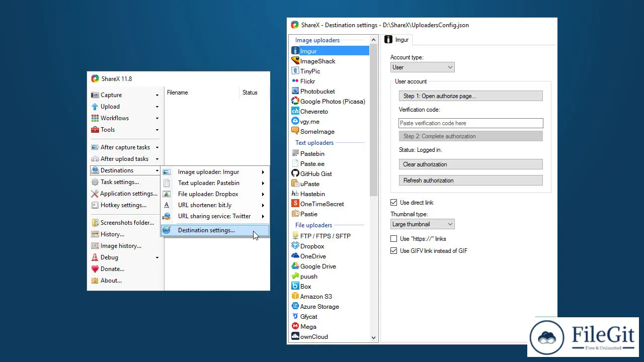Click the Azure Storage icon
This screenshot has height=362, width=644.
point(295,306)
